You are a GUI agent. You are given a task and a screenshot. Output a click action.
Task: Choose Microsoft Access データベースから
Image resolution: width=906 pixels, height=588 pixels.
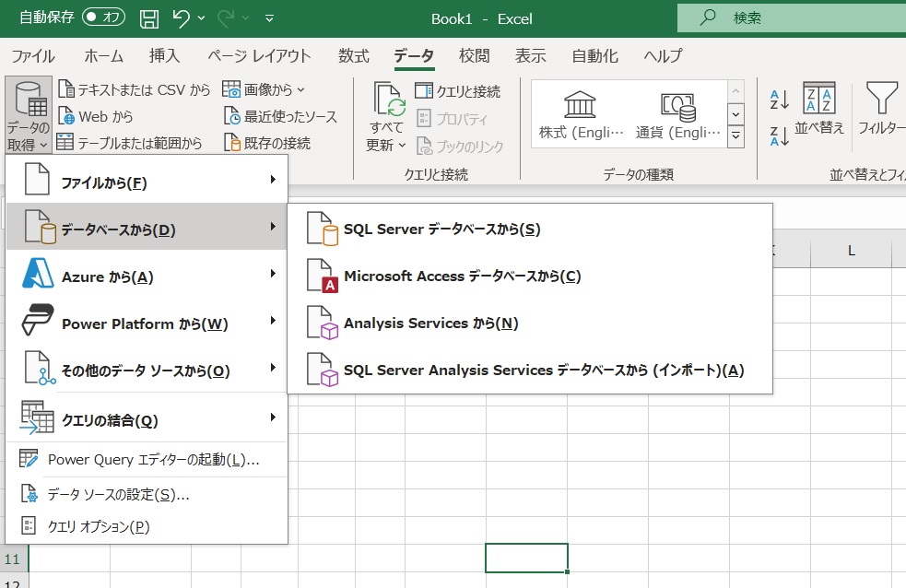tap(461, 276)
